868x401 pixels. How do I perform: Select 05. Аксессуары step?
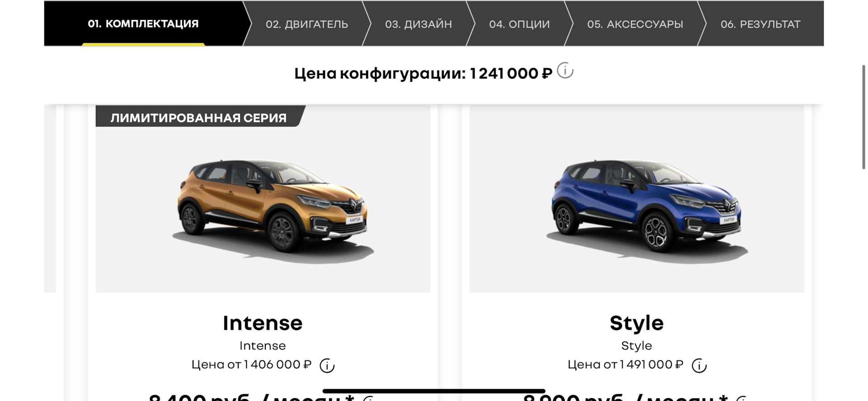635,24
